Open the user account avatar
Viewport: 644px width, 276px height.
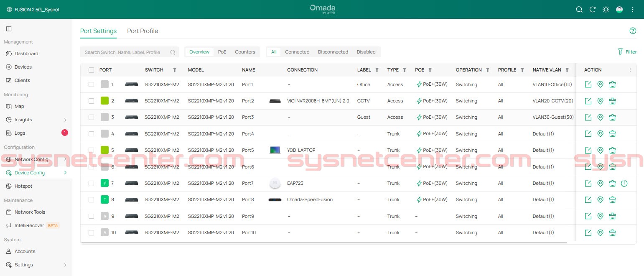(619, 10)
